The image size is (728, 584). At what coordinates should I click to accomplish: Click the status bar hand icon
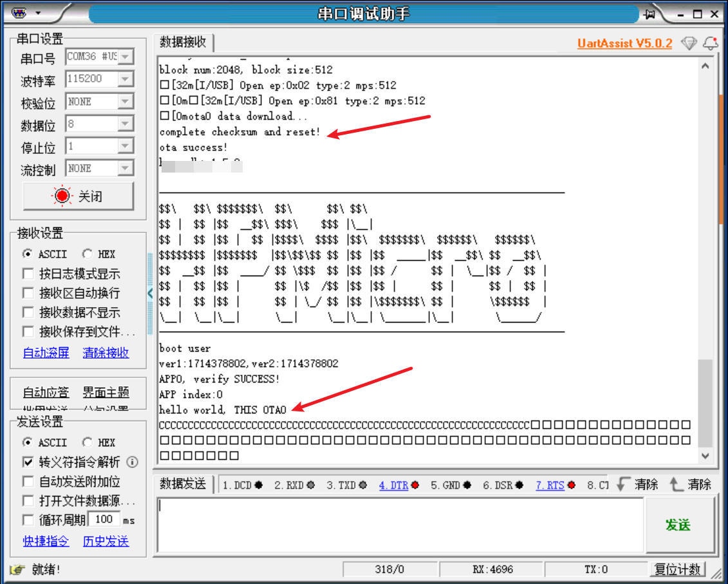point(17,570)
